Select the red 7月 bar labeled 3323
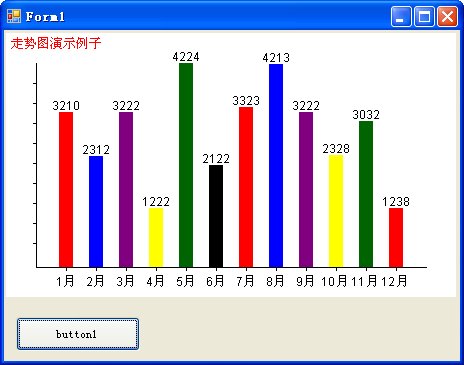This screenshot has width=464, height=365. [x=246, y=187]
